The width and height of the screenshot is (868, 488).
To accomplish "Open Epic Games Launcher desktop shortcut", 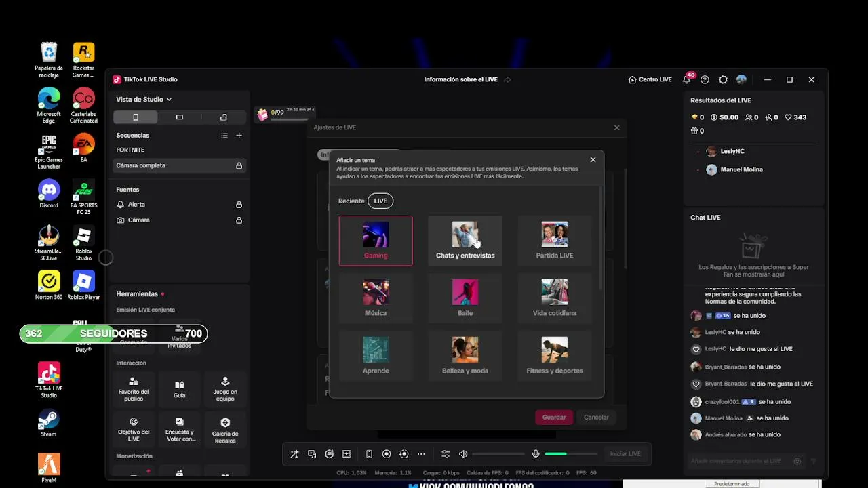I will (49, 152).
